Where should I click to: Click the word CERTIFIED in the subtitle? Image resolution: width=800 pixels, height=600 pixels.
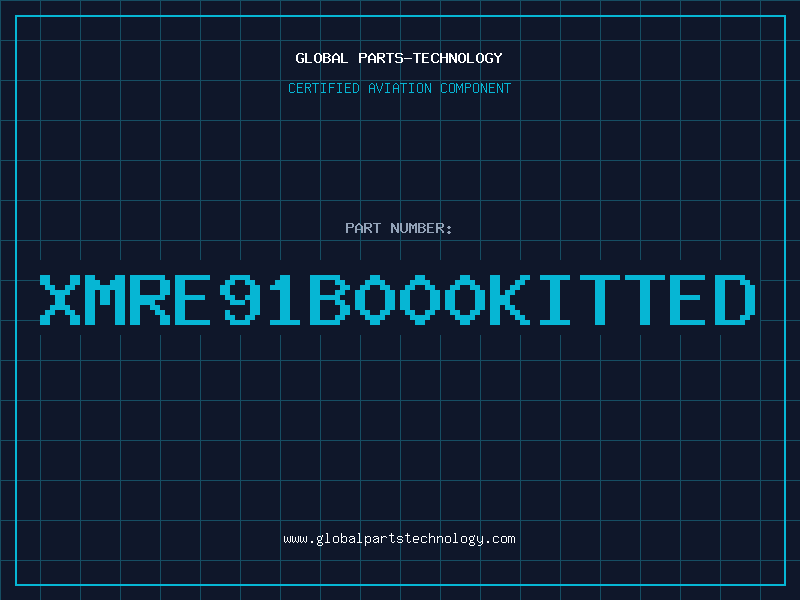324,88
